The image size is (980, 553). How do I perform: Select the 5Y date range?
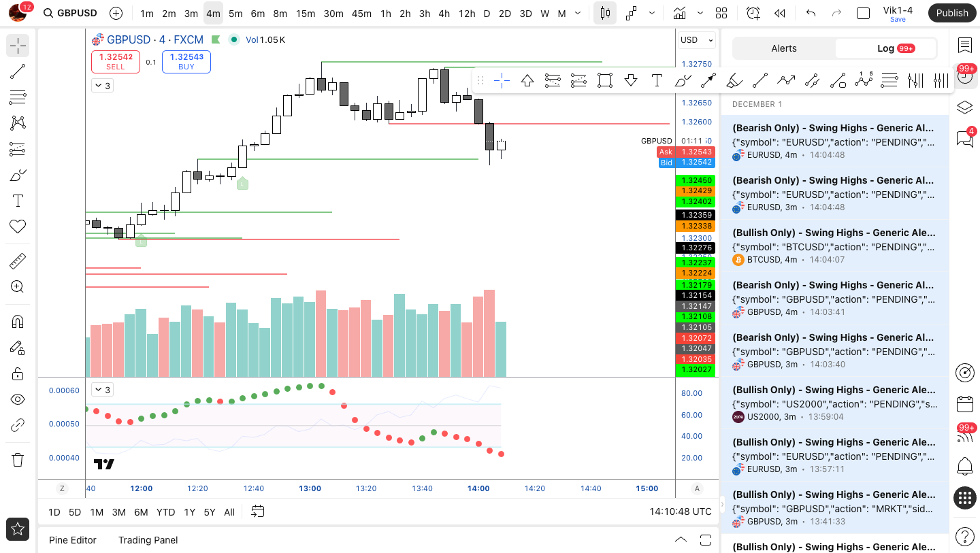click(x=209, y=512)
